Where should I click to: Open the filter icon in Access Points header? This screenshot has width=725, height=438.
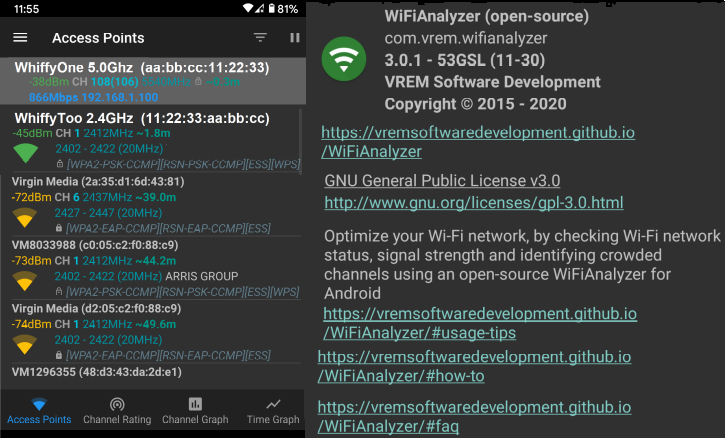pos(260,37)
